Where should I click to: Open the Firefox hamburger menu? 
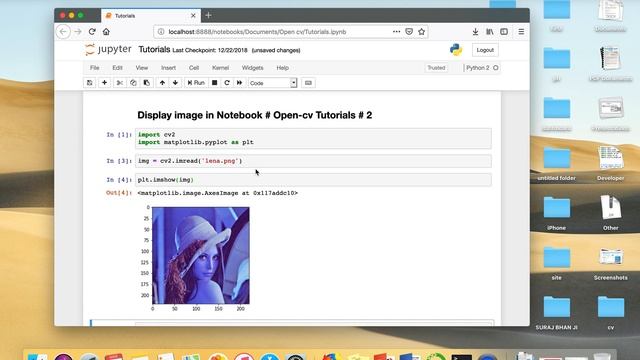(521, 32)
